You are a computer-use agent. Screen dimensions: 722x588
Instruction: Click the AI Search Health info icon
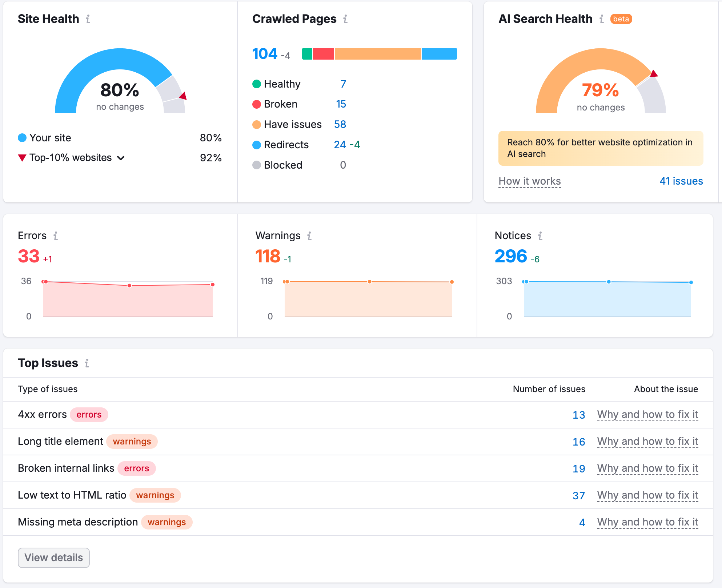(x=602, y=19)
